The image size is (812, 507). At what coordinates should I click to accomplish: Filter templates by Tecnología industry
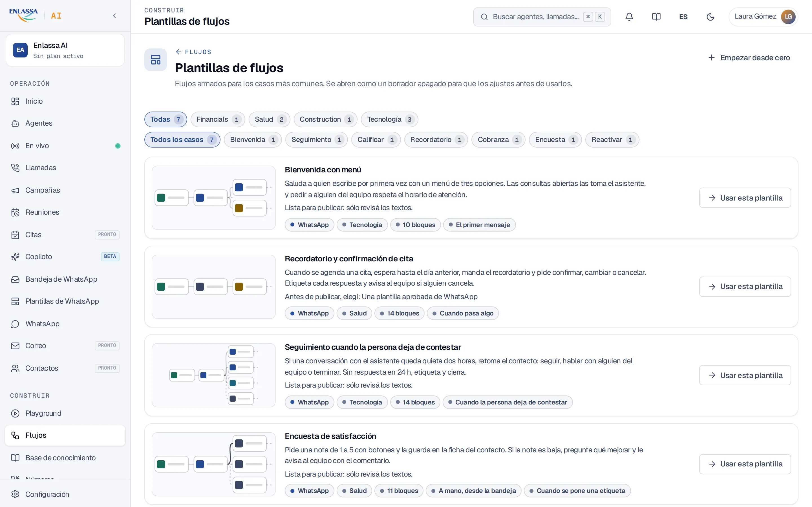(x=389, y=119)
